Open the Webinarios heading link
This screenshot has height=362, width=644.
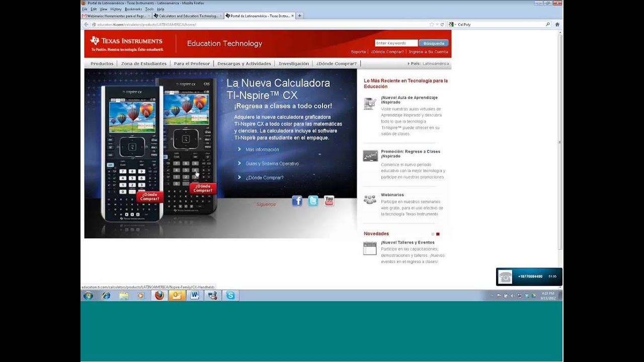(x=392, y=195)
